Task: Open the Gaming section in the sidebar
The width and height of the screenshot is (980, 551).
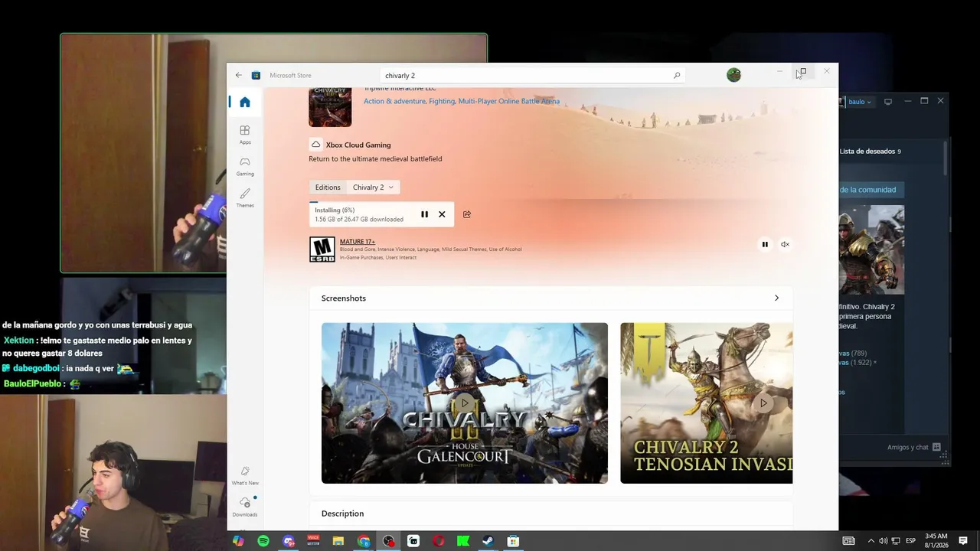Action: (245, 166)
